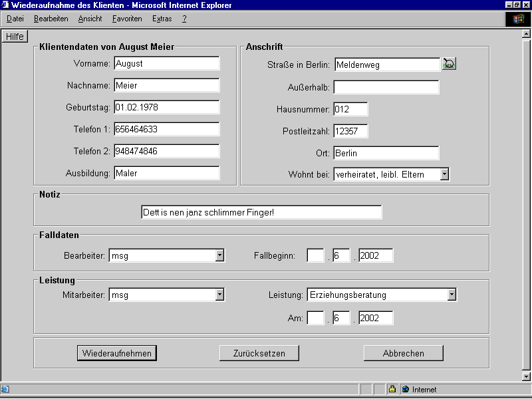Open the Wohnt bei dropdown
The width and height of the screenshot is (532, 399).
point(444,174)
